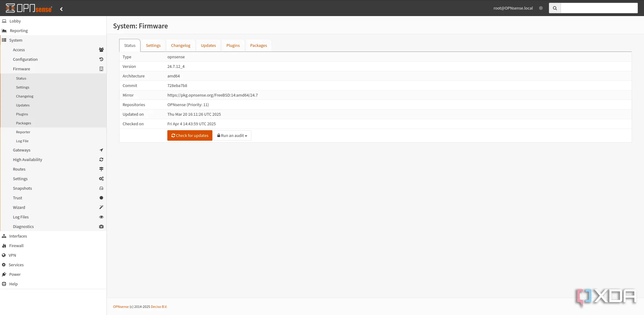Click the search magnifier icon
The height and width of the screenshot is (315, 644).
tap(555, 8)
